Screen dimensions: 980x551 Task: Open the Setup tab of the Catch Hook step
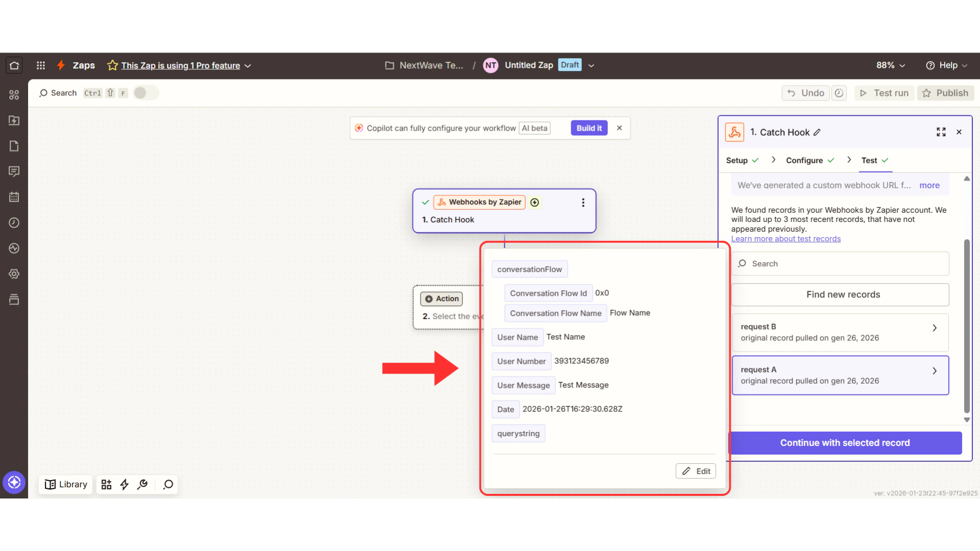point(738,160)
